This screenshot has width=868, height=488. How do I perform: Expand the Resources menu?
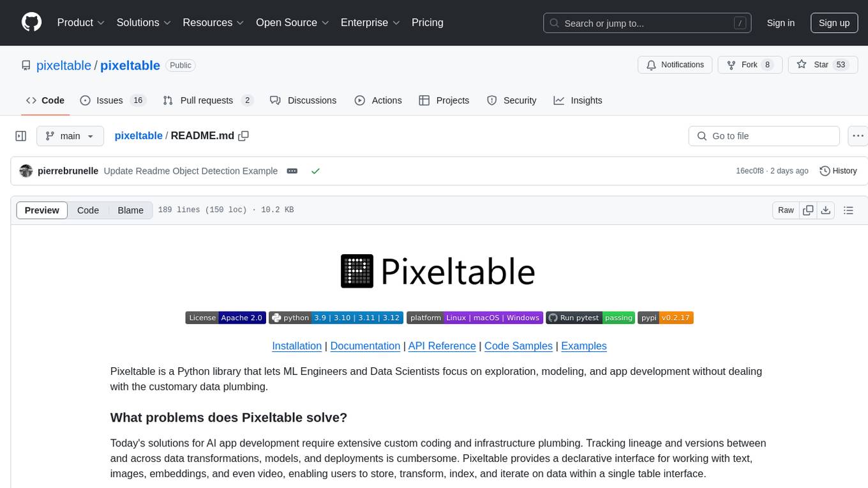(x=213, y=22)
